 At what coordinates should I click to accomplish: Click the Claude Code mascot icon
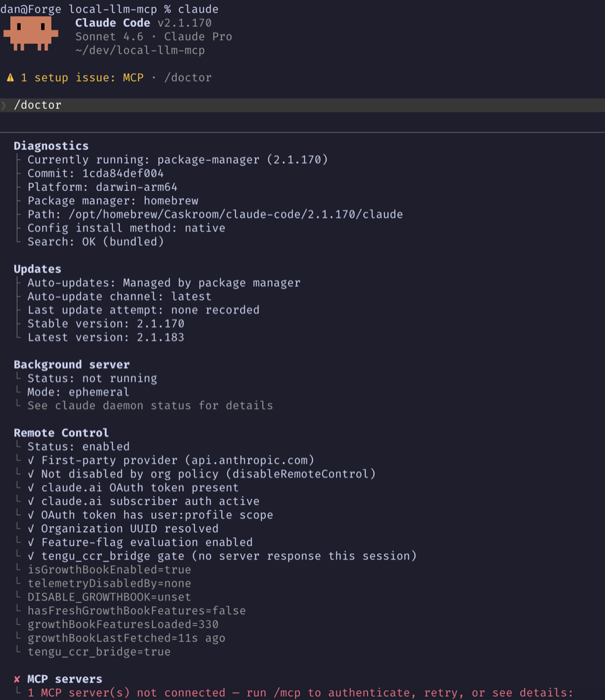(x=31, y=34)
